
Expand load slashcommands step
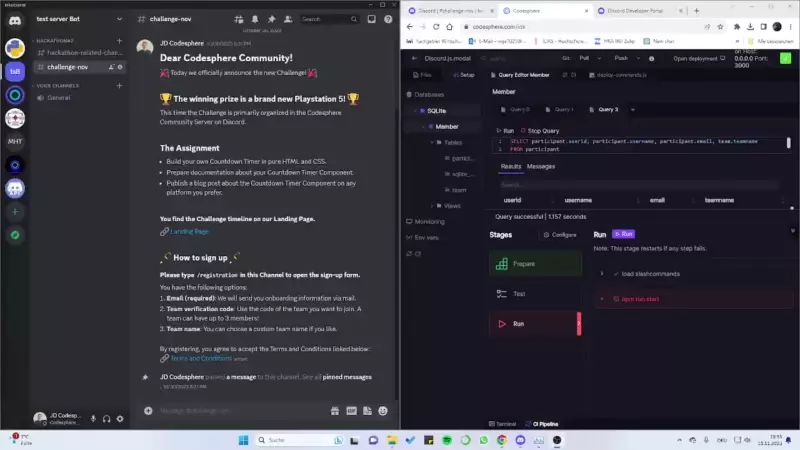click(x=602, y=274)
